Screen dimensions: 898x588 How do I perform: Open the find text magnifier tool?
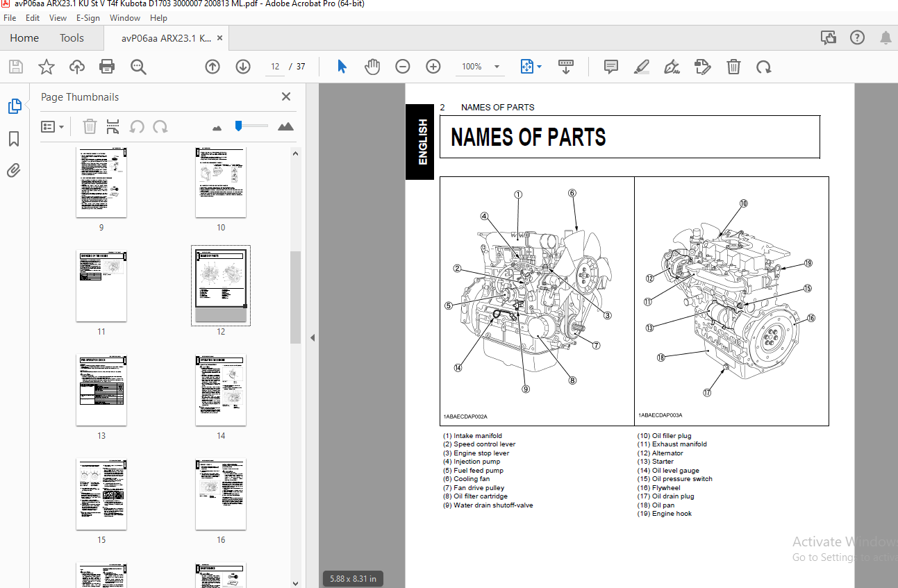(138, 67)
